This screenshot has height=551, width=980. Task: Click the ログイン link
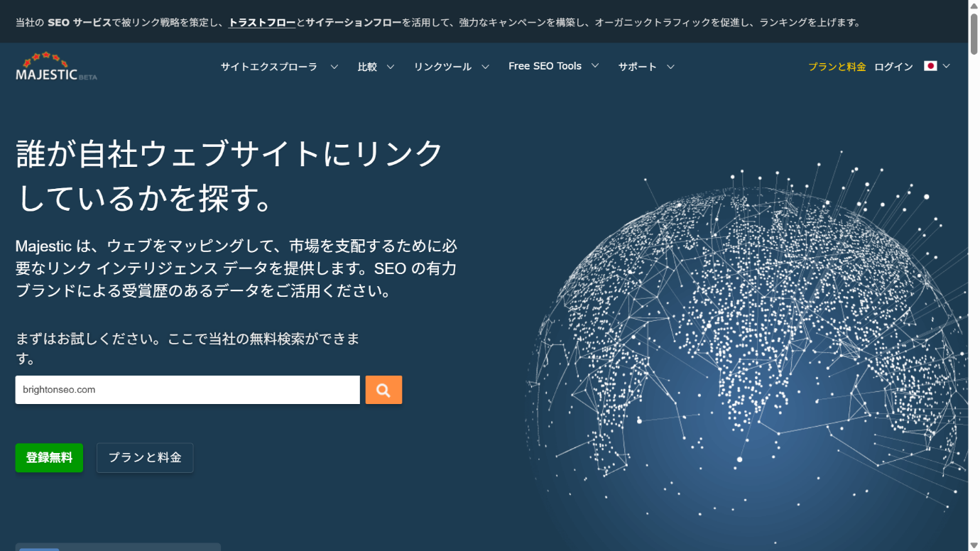point(893,67)
